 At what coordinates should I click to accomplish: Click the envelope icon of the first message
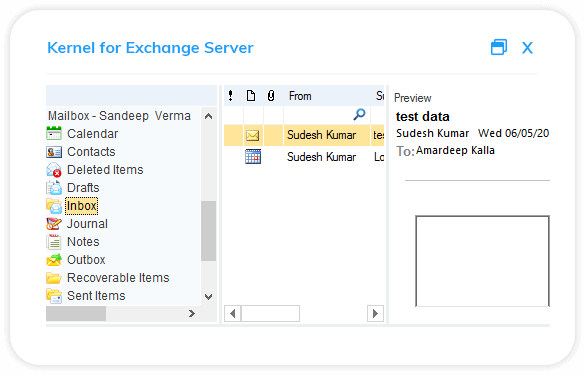[253, 135]
